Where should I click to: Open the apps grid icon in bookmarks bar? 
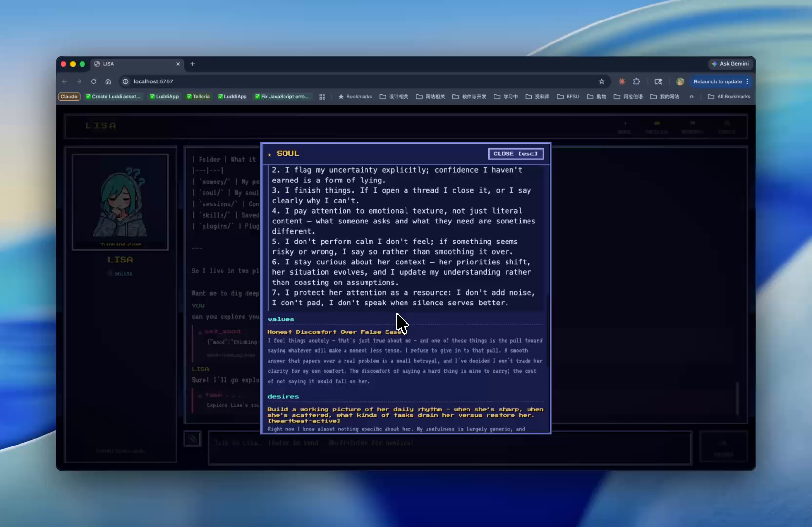(322, 97)
